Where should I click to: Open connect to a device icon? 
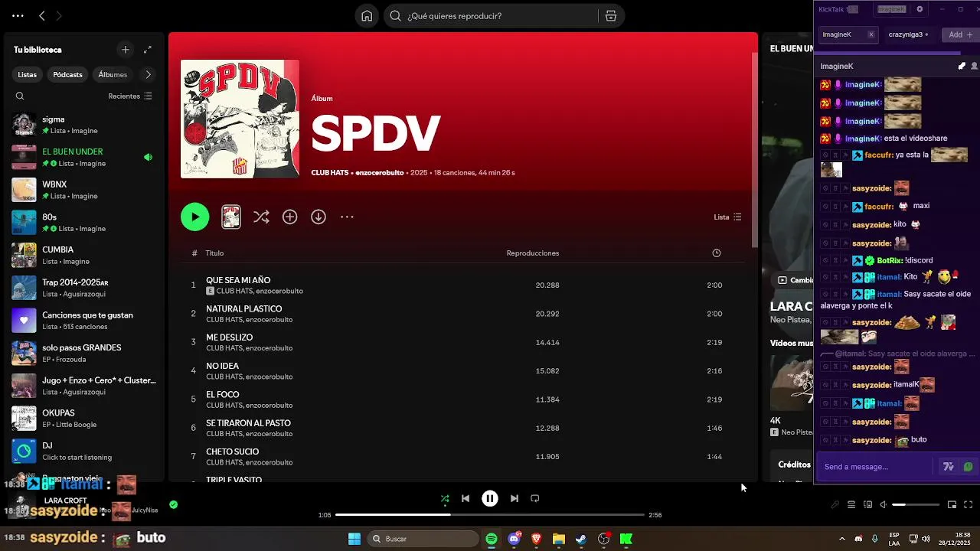(x=867, y=504)
